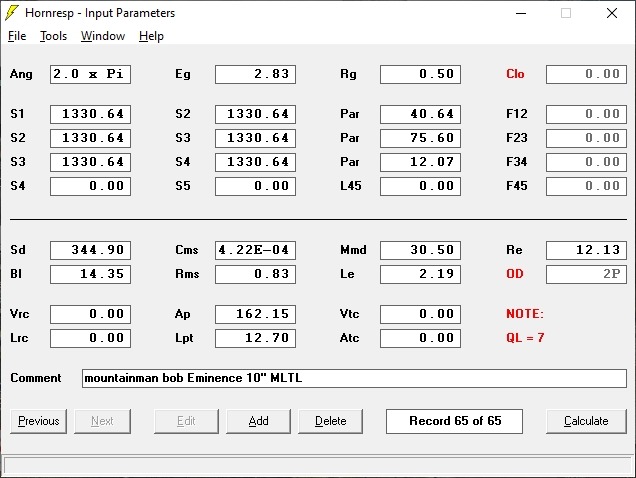Click the Sd label
This screenshot has width=636, height=478.
(18, 250)
